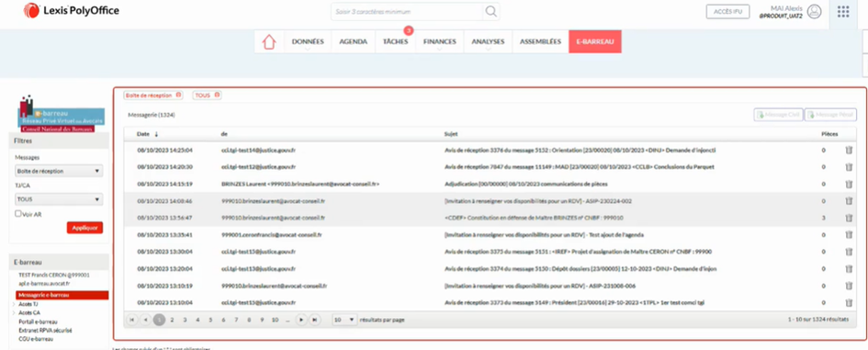This screenshot has width=868, height=350.
Task: Open the MAI Alexis user avatar
Action: coord(815,12)
